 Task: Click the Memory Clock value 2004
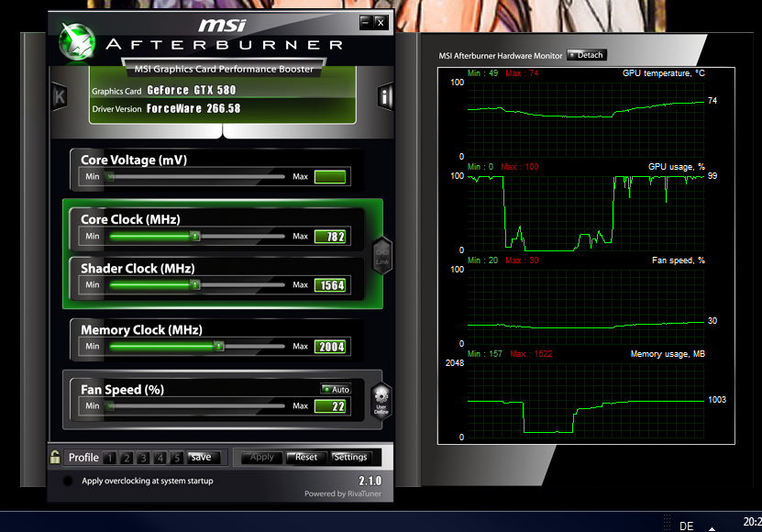click(330, 346)
